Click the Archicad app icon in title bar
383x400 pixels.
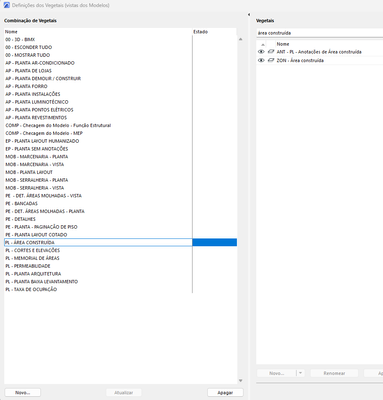tap(6, 5)
